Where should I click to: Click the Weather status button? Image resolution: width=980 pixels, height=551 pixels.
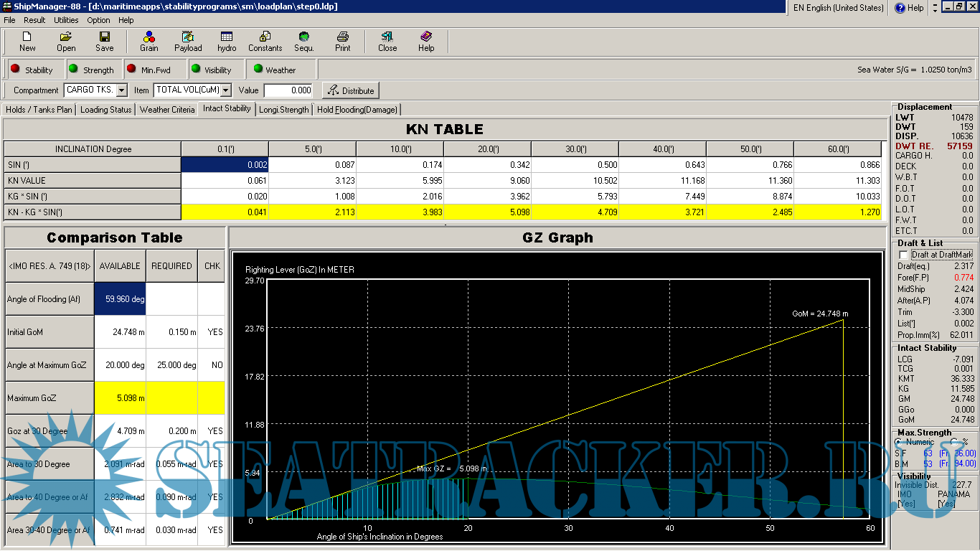click(x=273, y=70)
